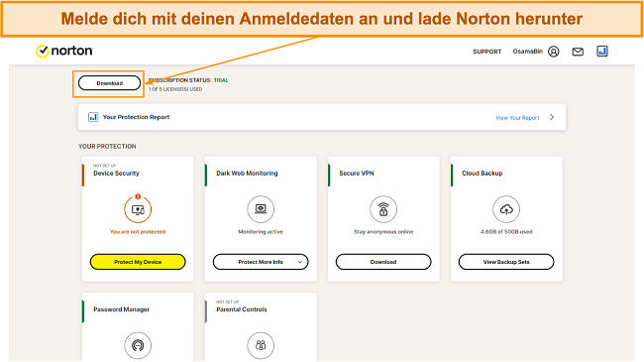The image size is (644, 362).
Task: Click the Parental Controls family icon
Action: pos(261,345)
